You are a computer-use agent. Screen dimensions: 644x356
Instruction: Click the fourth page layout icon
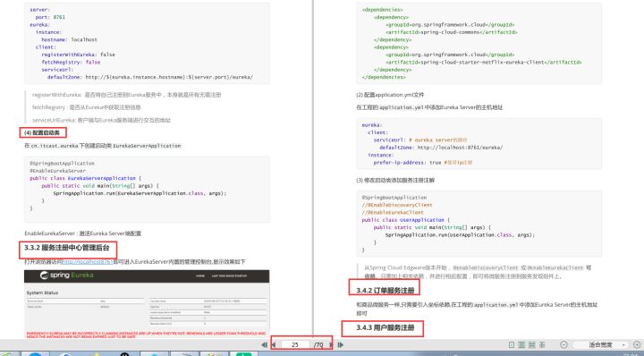pos(542,345)
